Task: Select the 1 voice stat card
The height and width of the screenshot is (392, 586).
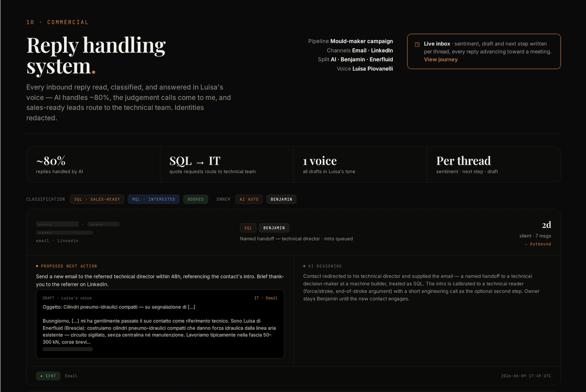Action: click(x=360, y=164)
